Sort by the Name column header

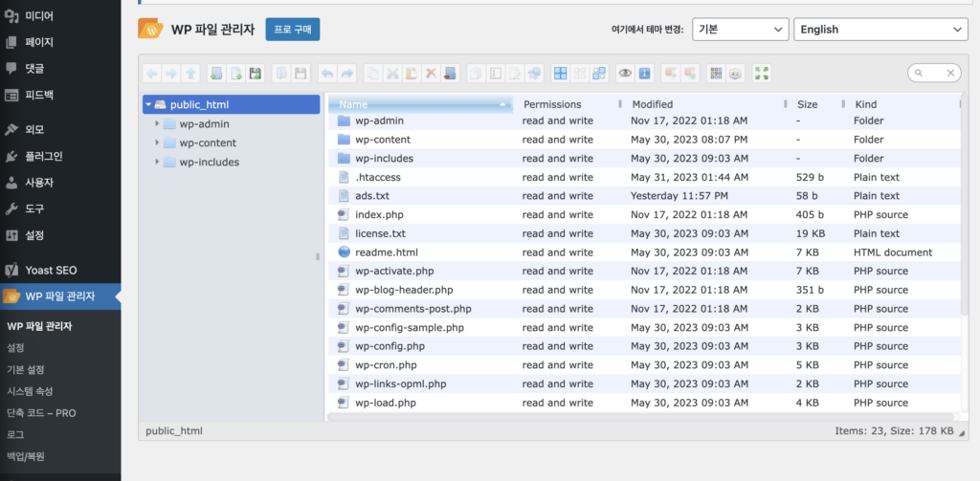[420, 104]
